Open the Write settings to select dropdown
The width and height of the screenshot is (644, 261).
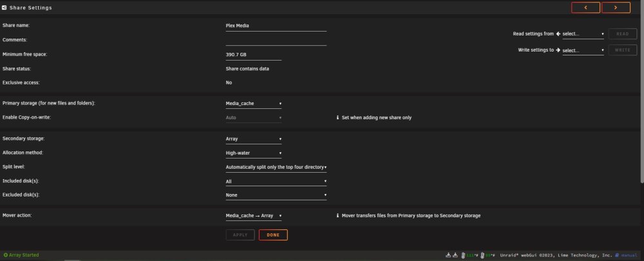[x=583, y=50]
